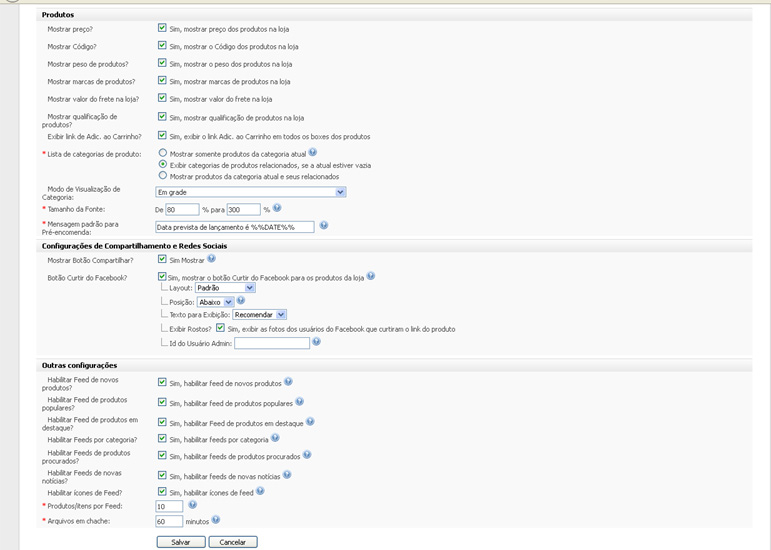The height and width of the screenshot is (550, 771).
Task: Open help for feed de novos produtos
Action: pyautogui.click(x=288, y=381)
